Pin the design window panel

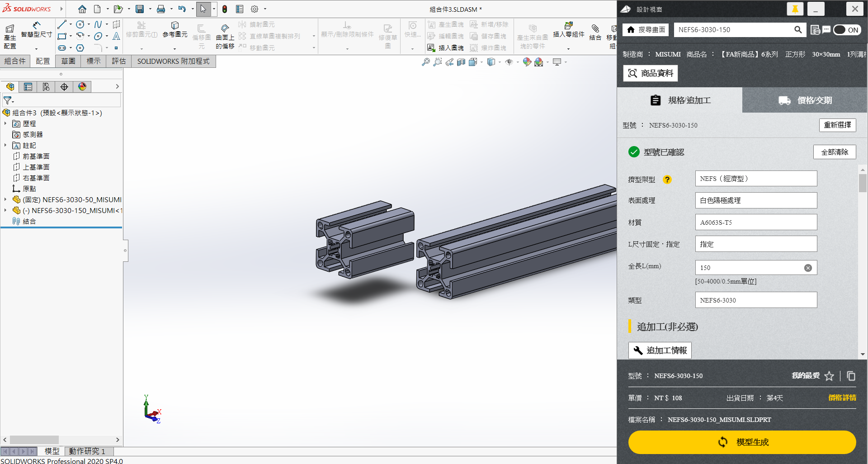pyautogui.click(x=795, y=9)
